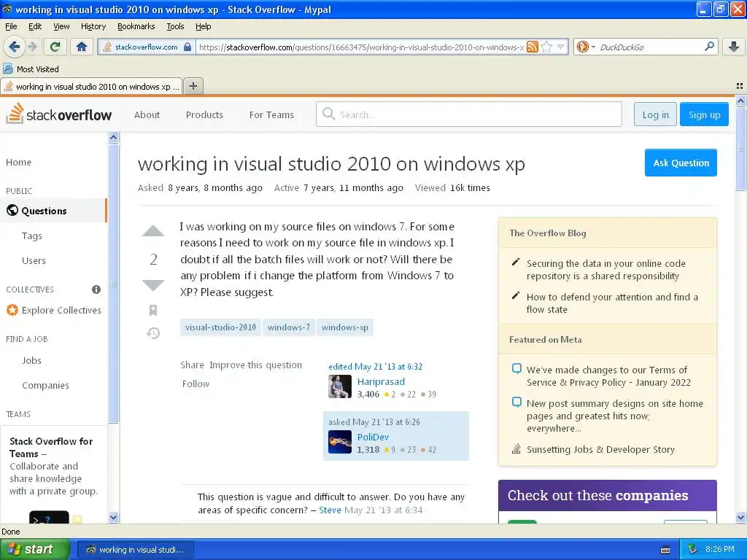The height and width of the screenshot is (560, 747).
Task: Go to the Home page icon
Action: click(82, 47)
